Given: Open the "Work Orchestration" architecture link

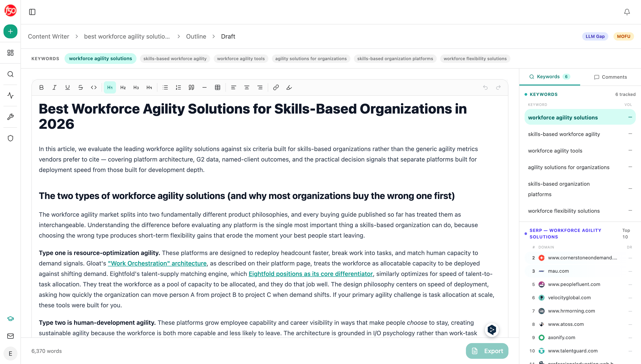Looking at the screenshot, I should point(157,263).
